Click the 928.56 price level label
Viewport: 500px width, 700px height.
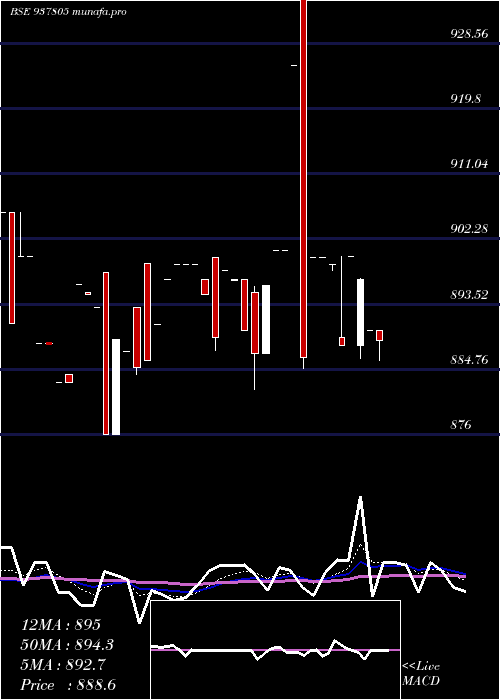pyautogui.click(x=469, y=33)
